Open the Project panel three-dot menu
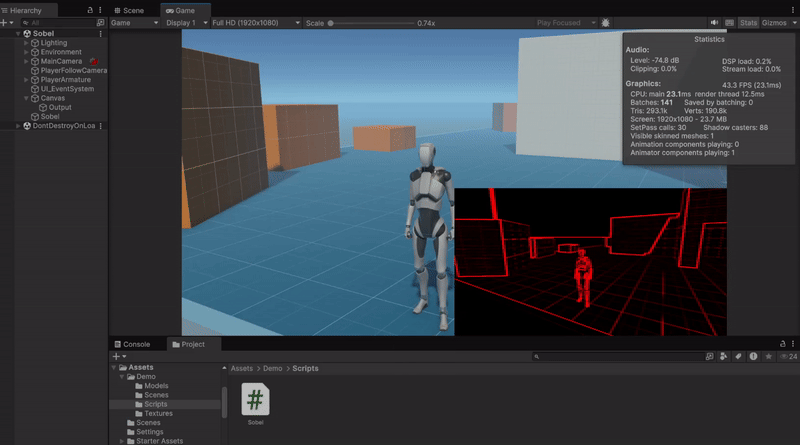 793,344
